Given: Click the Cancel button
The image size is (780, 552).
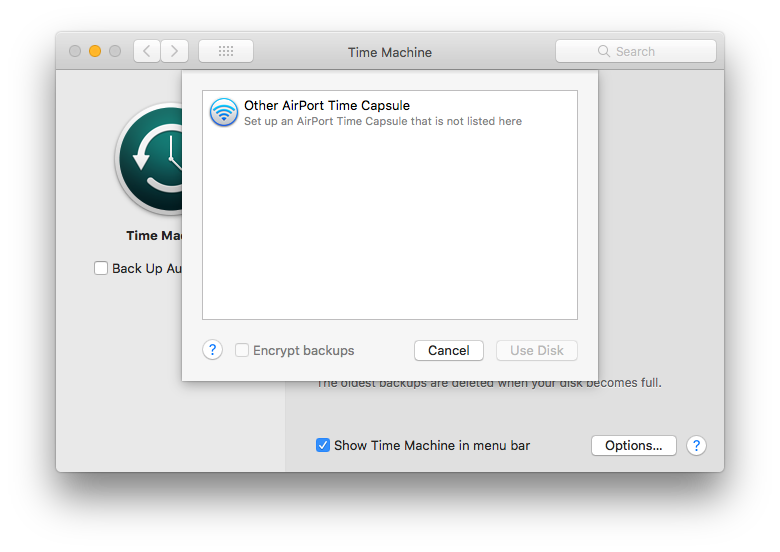Looking at the screenshot, I should pyautogui.click(x=449, y=351).
